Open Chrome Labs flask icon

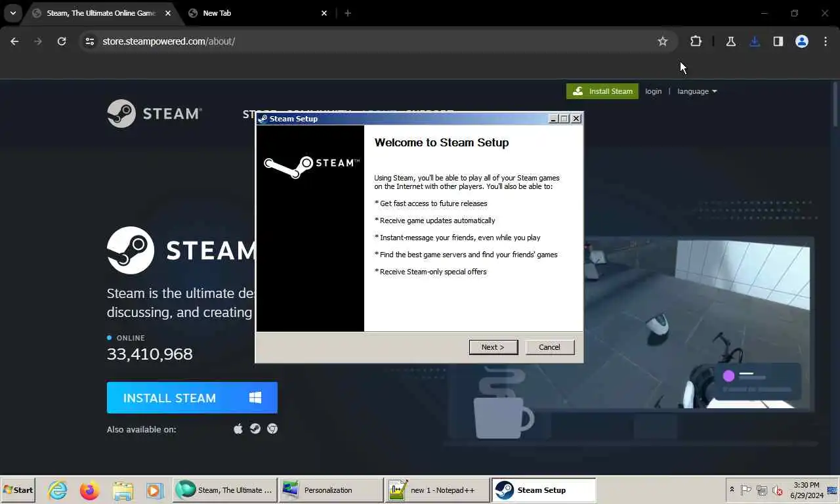click(x=730, y=41)
